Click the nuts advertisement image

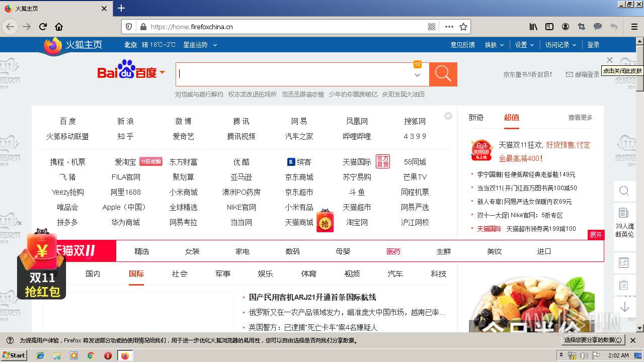(x=532, y=305)
